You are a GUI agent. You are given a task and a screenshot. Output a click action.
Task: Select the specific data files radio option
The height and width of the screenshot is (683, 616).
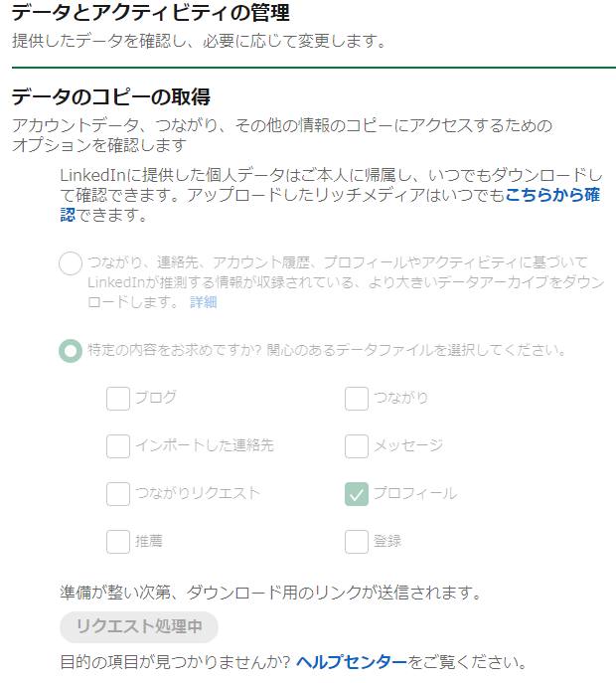tap(71, 351)
